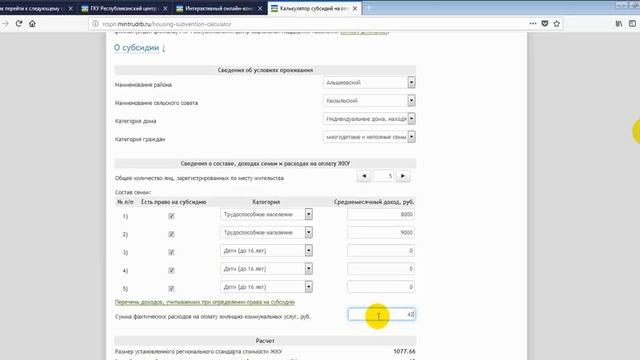Click the 'Среднемесячный доход, руб.' column header

374,202
